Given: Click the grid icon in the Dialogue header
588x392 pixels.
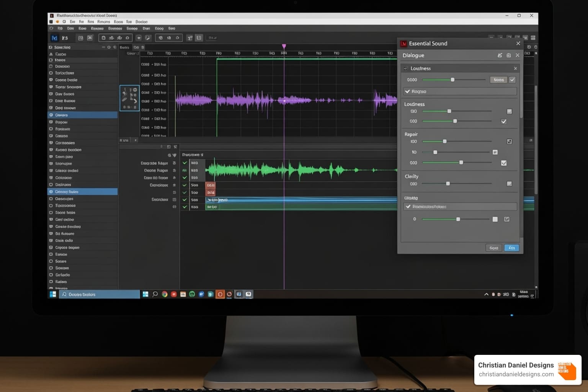Looking at the screenshot, I should tap(508, 55).
